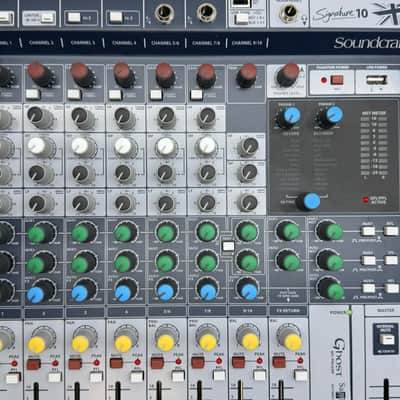
Task: Turn the right blue FX Program 2 knob
Action: coord(331,116)
